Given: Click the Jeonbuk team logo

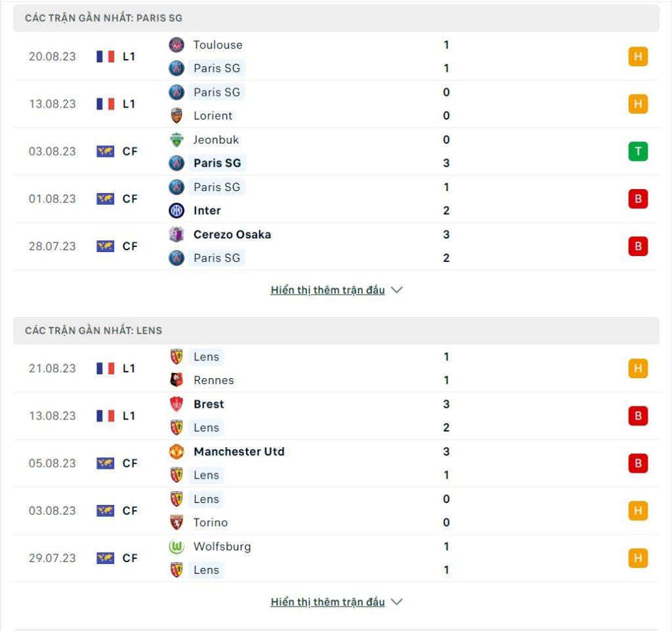Looking at the screenshot, I should [x=176, y=139].
